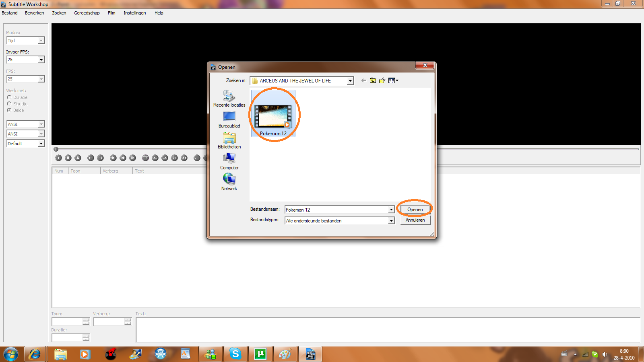Expand the second ANSI charset dropdown
644x362 pixels.
pos(41,134)
